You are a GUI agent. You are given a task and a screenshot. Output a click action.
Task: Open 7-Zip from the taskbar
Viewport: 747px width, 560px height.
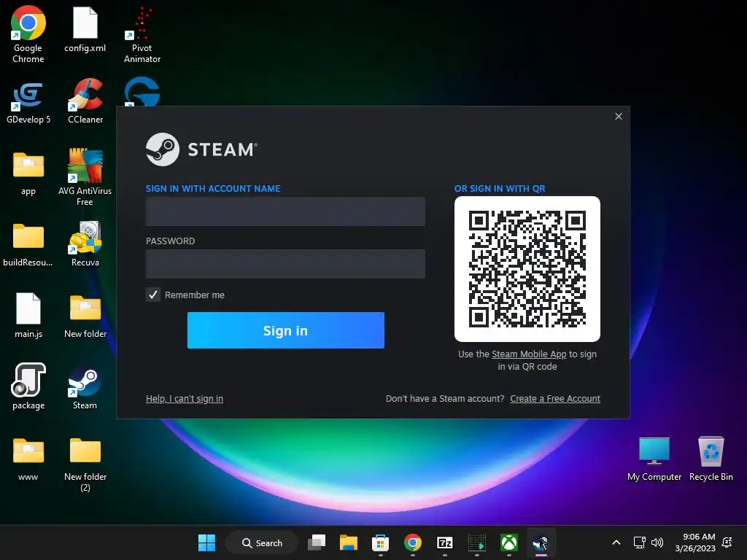444,542
